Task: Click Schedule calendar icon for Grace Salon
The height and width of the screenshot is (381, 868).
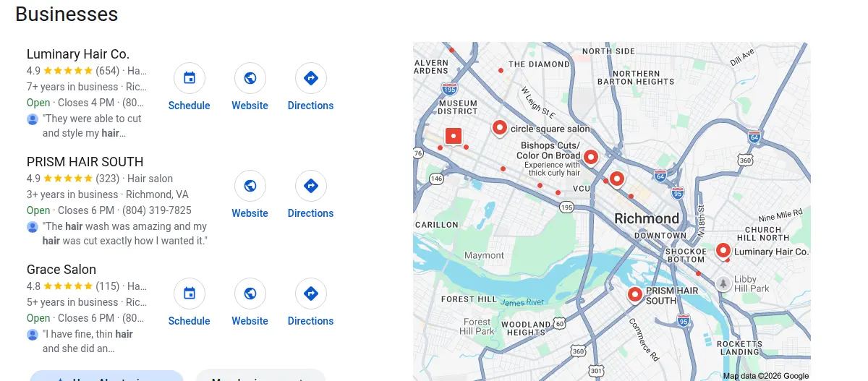Action: tap(190, 294)
